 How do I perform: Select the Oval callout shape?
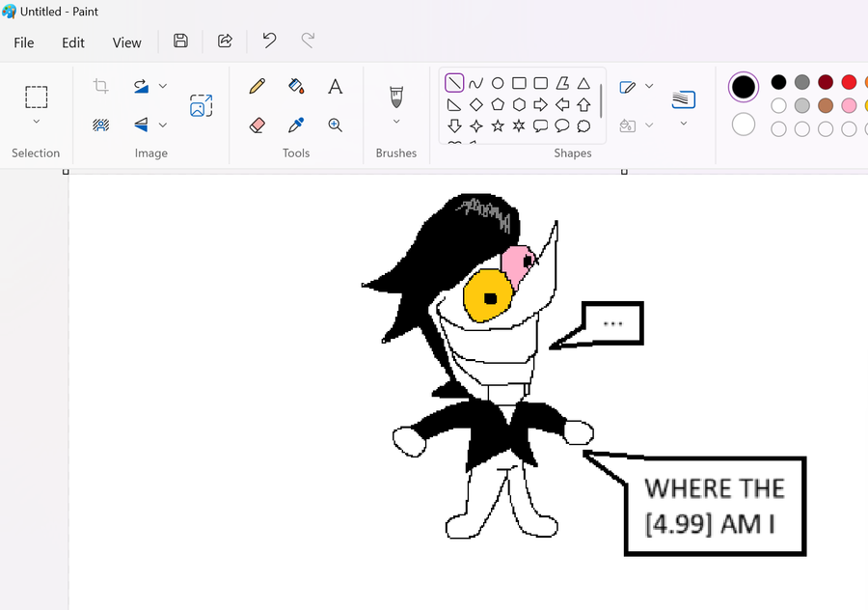coord(562,126)
